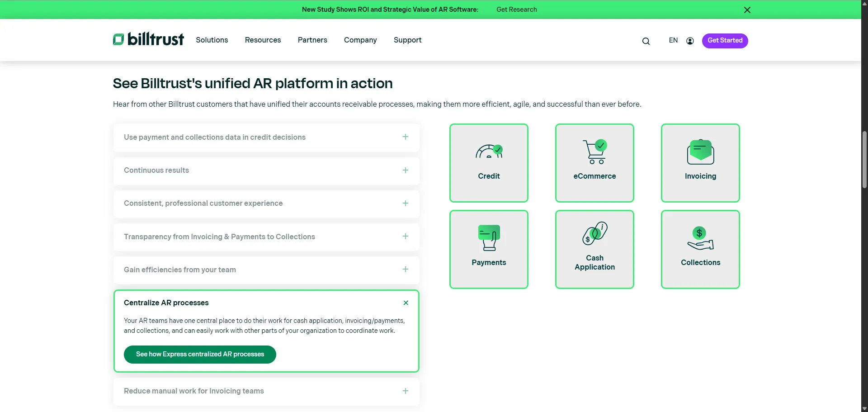Select the eCommerce shopping cart icon

[x=595, y=152]
